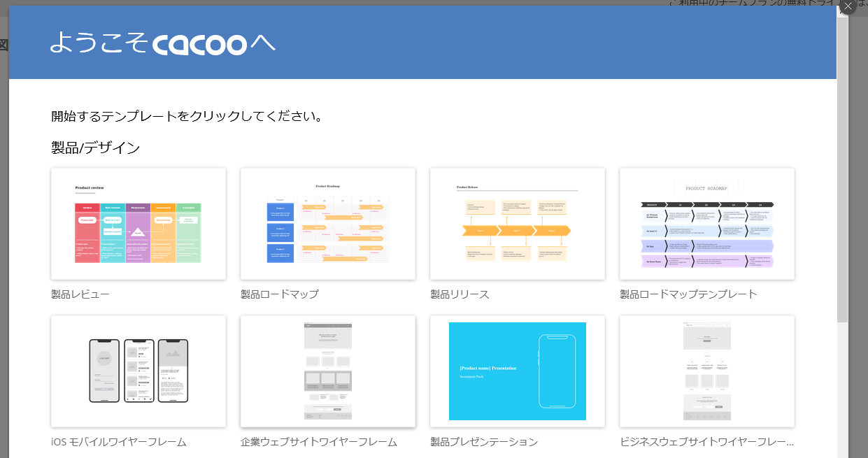Screen dimensions: 868x458
Task: Click the 製品プレゼンテーション caption text
Action: click(484, 442)
